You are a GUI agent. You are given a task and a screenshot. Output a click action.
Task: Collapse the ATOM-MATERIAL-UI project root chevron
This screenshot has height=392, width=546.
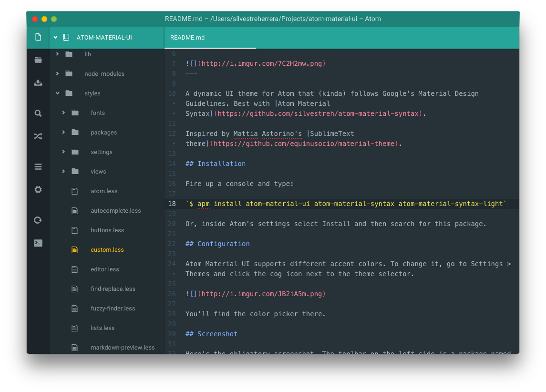pos(55,37)
